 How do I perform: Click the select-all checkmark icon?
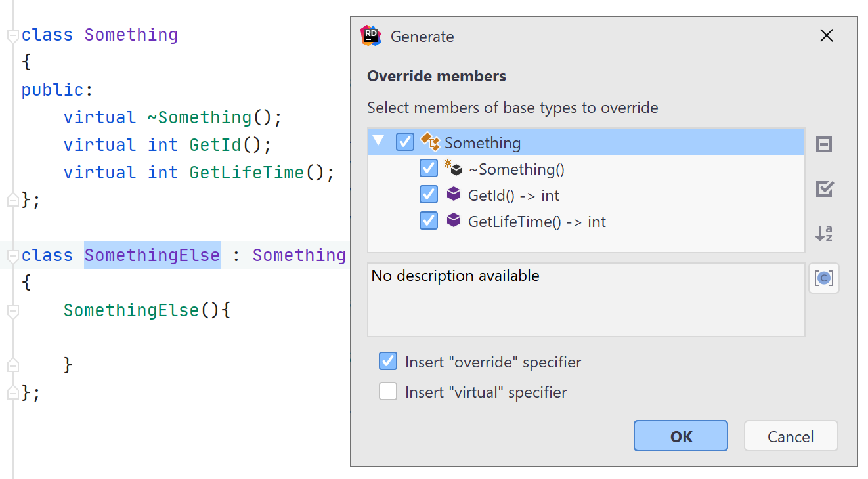tap(824, 189)
